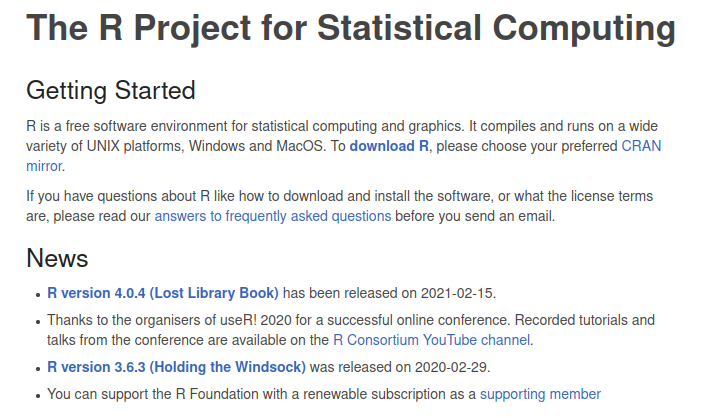Visit the R Consortium YouTube channel link

(432, 340)
